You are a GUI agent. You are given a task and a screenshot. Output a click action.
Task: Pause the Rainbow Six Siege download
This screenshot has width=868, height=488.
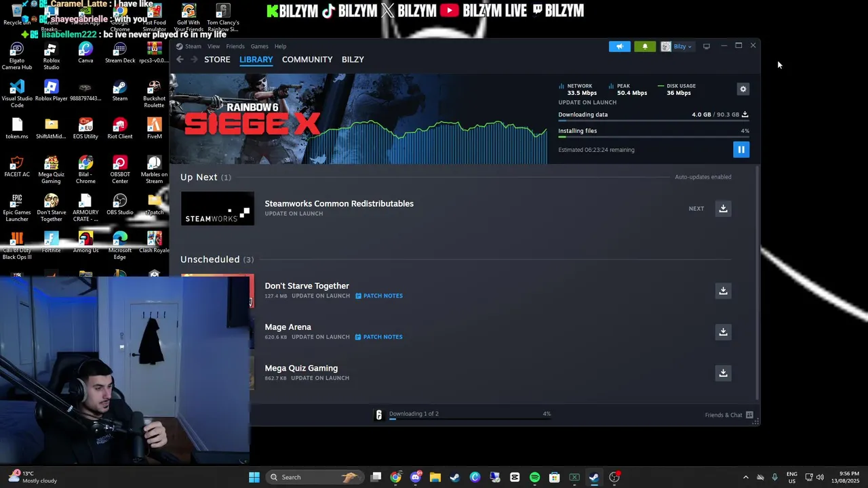741,150
